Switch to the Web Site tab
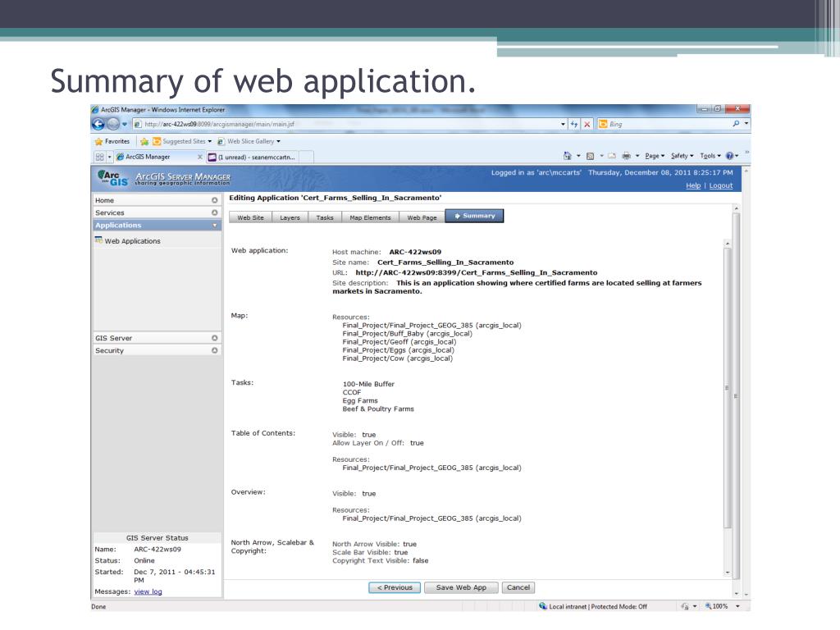The width and height of the screenshot is (840, 630). coord(250,217)
